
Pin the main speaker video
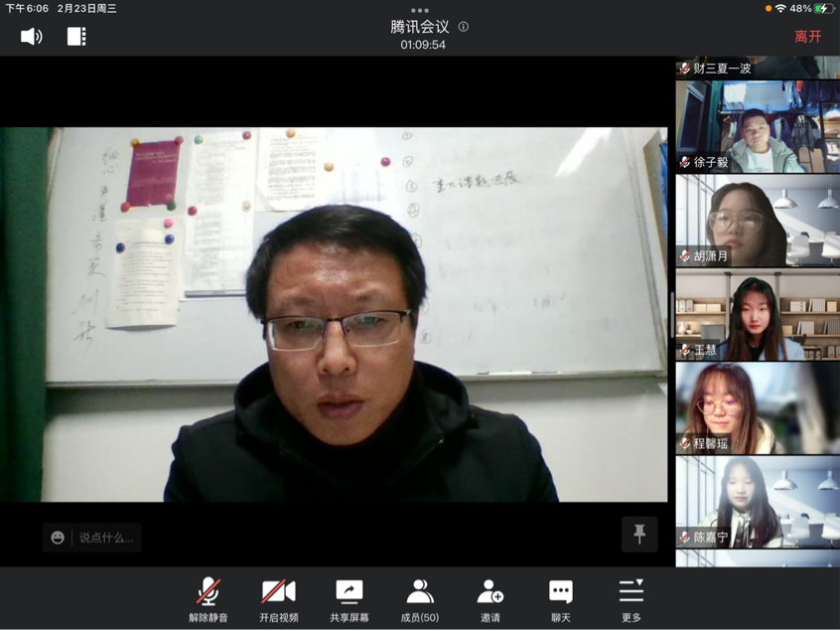[639, 535]
